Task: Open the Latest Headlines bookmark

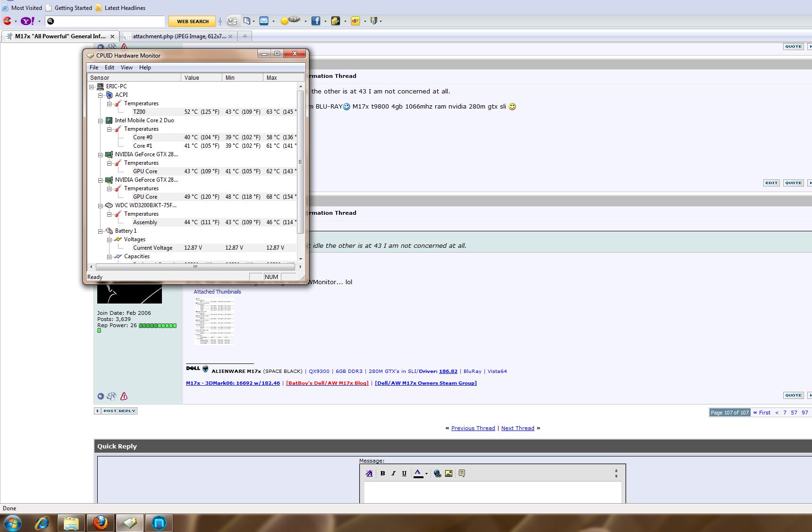Action: click(120, 8)
